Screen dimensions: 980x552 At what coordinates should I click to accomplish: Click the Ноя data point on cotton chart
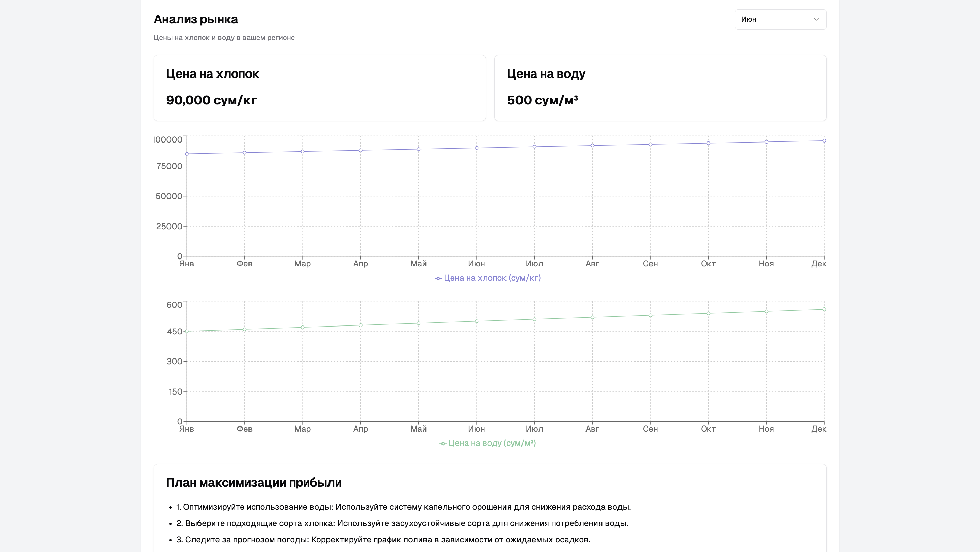coord(766,142)
